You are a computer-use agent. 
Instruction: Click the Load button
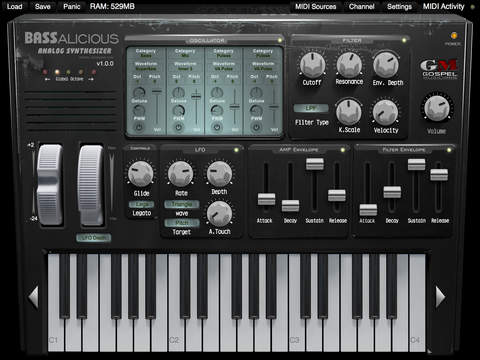click(x=15, y=6)
